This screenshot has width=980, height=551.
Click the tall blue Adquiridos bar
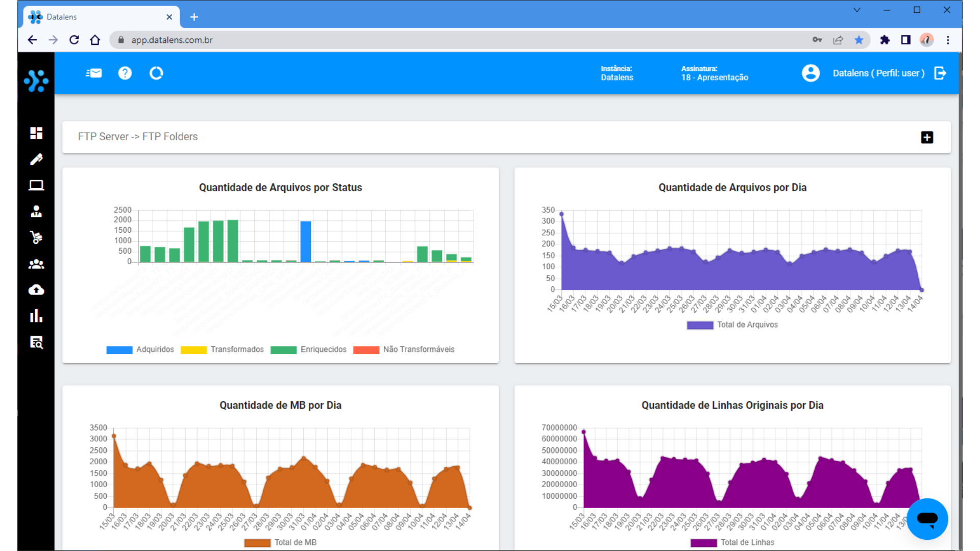[306, 241]
